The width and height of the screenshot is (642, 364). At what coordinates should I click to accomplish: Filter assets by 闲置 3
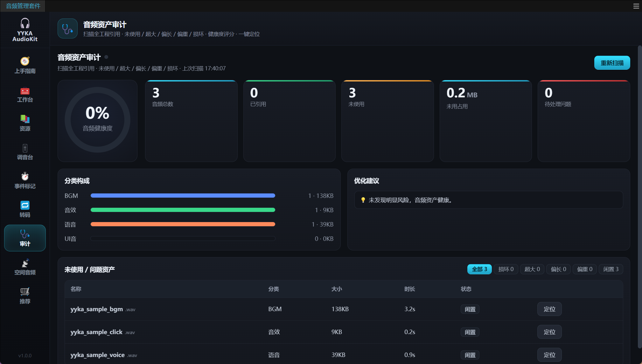[611, 269]
